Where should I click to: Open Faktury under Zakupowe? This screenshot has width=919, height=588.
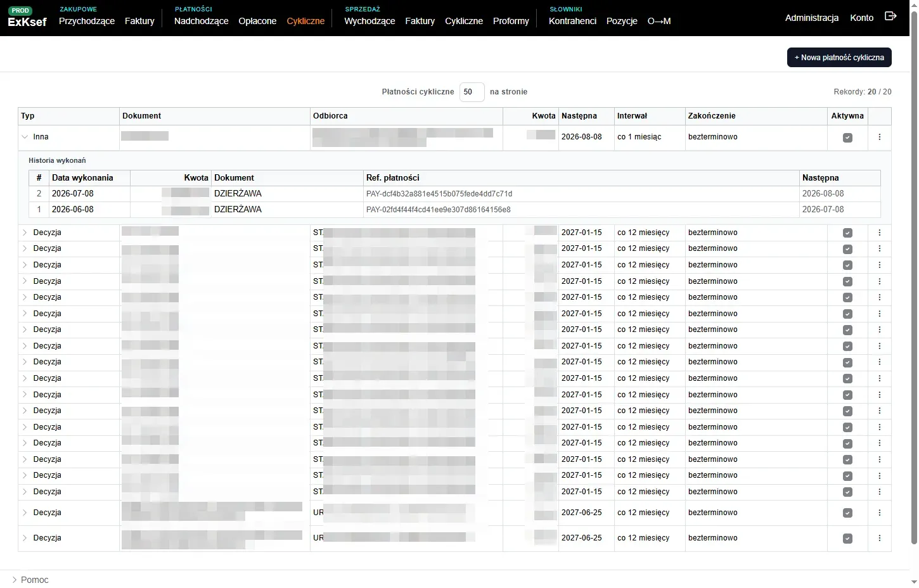tap(139, 21)
